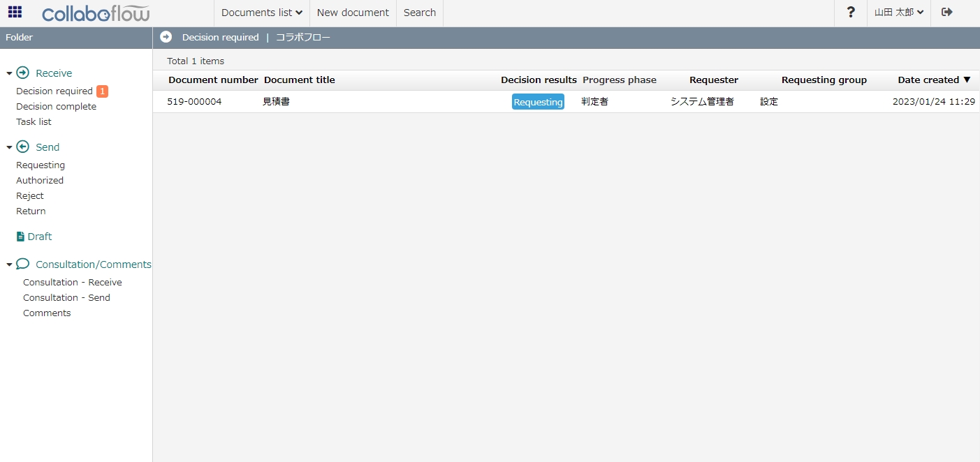Collapse the Receive folder group
980x462 pixels.
9,73
